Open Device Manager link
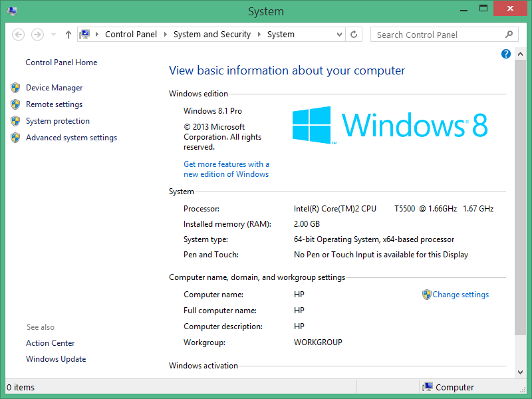This screenshot has width=532, height=399. pyautogui.click(x=55, y=88)
